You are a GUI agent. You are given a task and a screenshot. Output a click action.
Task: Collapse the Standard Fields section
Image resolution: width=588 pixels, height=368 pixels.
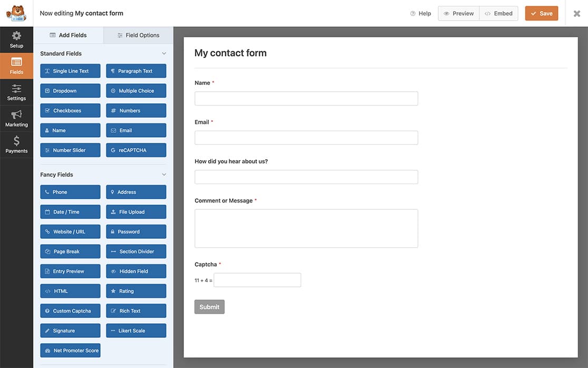click(164, 53)
